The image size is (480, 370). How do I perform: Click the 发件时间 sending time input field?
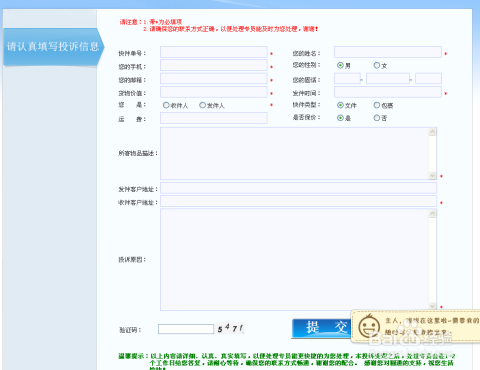(388, 92)
